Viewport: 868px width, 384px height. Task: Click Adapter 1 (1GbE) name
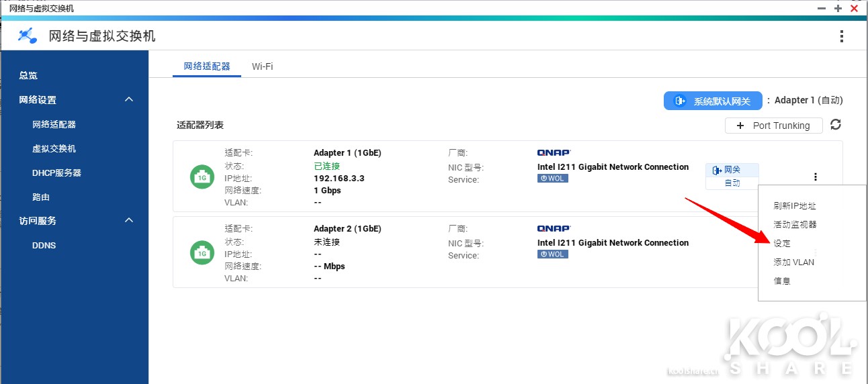pyautogui.click(x=347, y=153)
